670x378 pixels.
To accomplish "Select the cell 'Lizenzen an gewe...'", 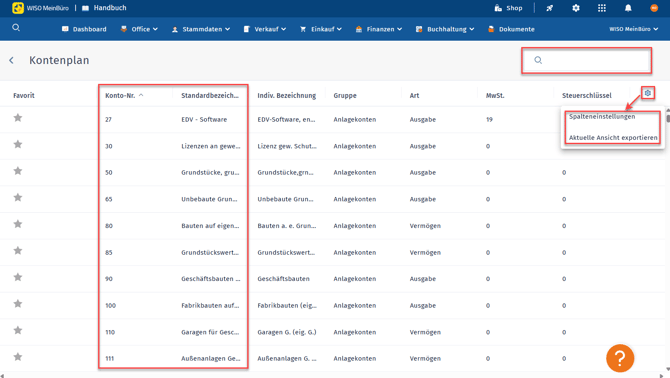I will (211, 146).
